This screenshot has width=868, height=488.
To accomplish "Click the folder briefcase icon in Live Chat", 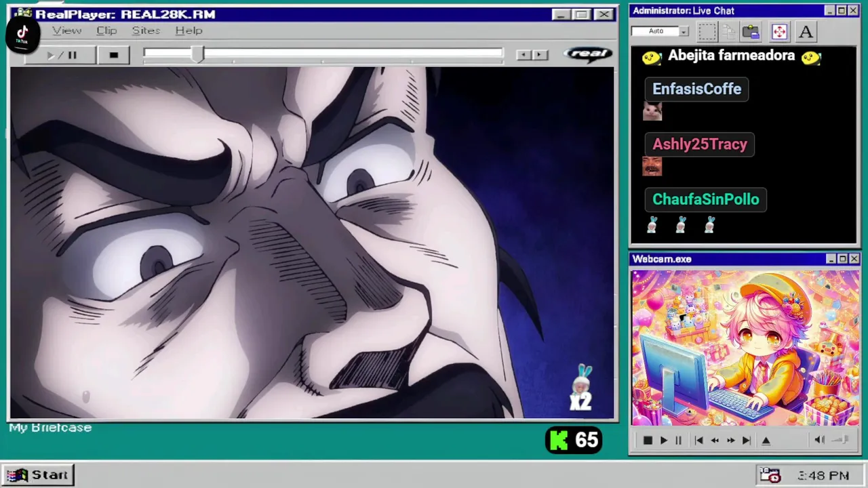I will (x=751, y=32).
